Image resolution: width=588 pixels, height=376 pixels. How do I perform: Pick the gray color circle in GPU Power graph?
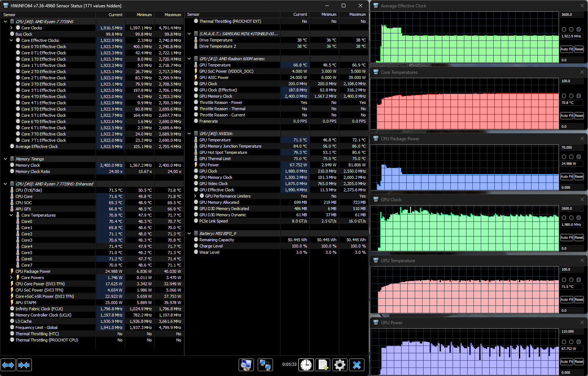(x=579, y=342)
